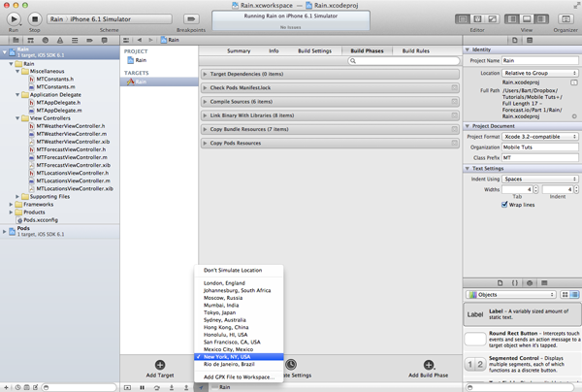
Task: Expand Compile Sources build phase
Action: point(205,101)
